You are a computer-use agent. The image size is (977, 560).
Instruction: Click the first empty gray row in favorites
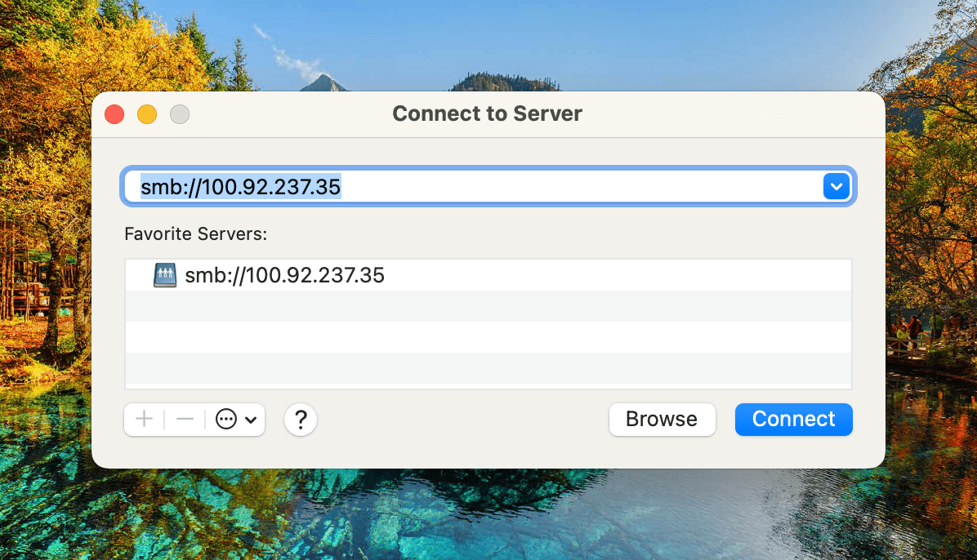[488, 306]
